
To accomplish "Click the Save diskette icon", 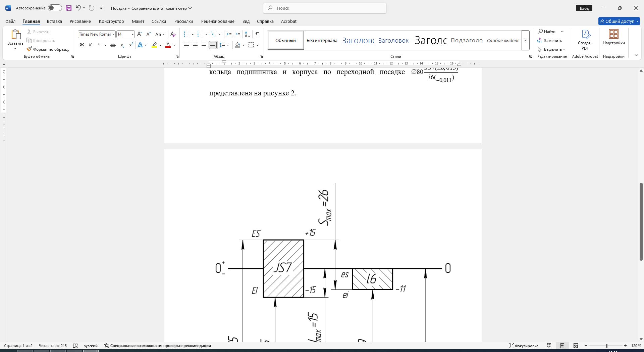I will point(69,8).
